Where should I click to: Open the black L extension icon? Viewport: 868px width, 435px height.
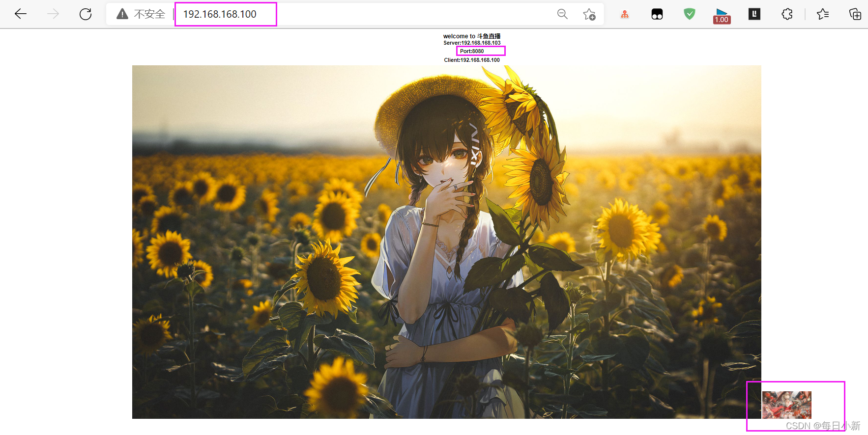point(754,14)
